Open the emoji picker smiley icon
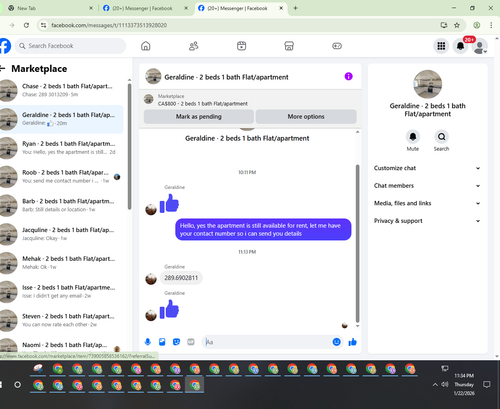The width and height of the screenshot is (500, 409). coord(337,342)
